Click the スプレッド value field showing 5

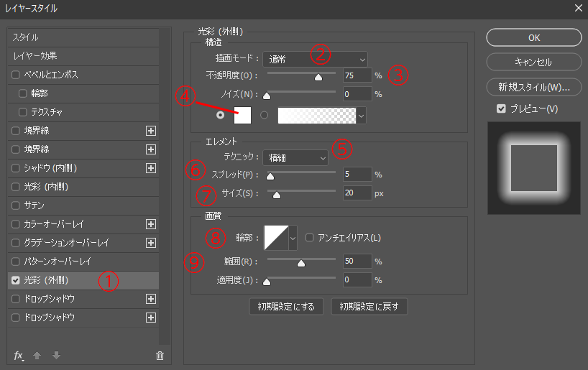(x=357, y=175)
